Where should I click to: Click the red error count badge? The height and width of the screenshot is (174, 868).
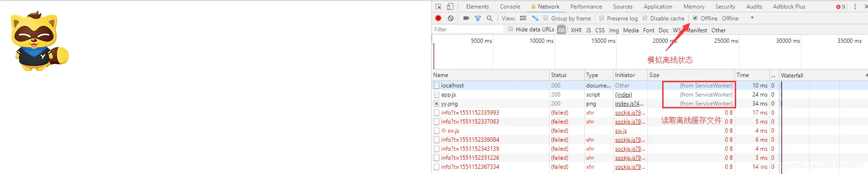[840, 7]
